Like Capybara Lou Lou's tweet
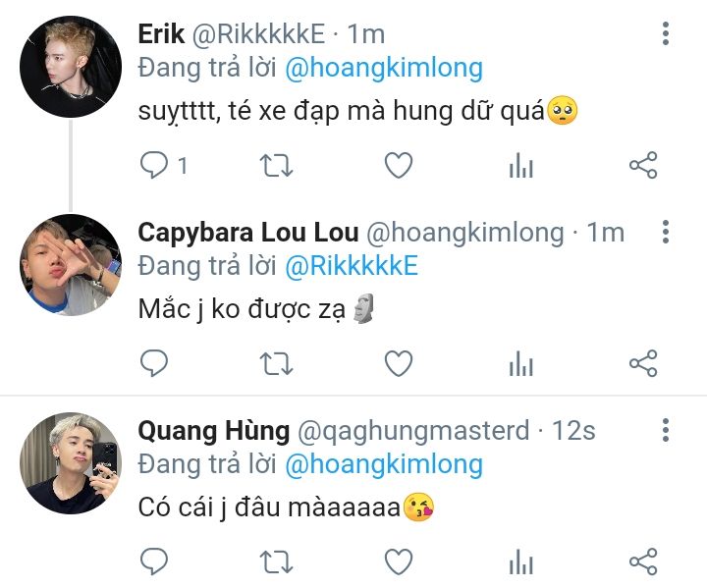Viewport: 707px width, 588px height. (x=399, y=363)
